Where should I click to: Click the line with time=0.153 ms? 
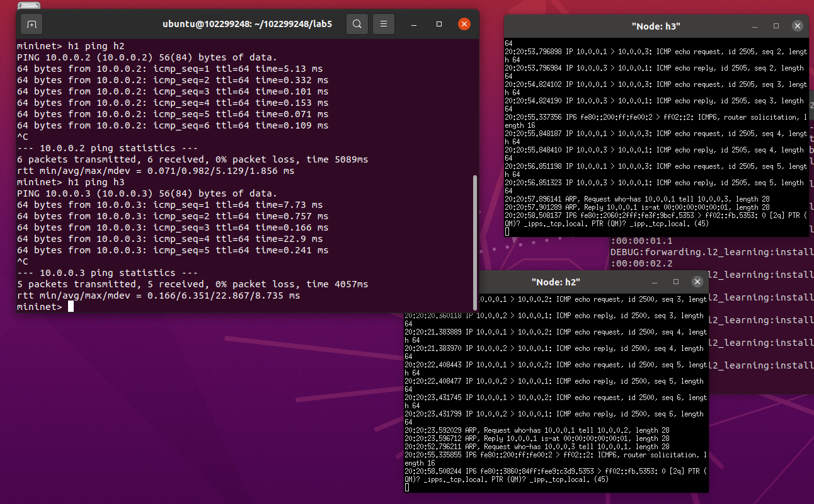coord(173,103)
